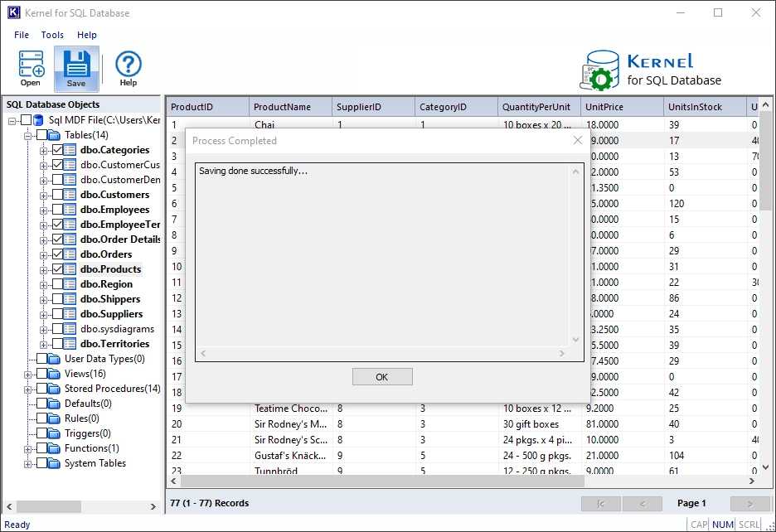The width and height of the screenshot is (776, 532).
Task: Uncheck the dbo.Order Details checkbox
Action: click(x=57, y=239)
